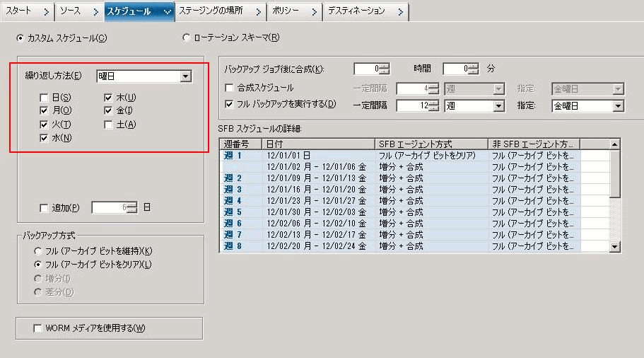Screen dimensions: 644x358
Task: Click the デスティネーション tab arrow
Action: pyautogui.click(x=400, y=12)
